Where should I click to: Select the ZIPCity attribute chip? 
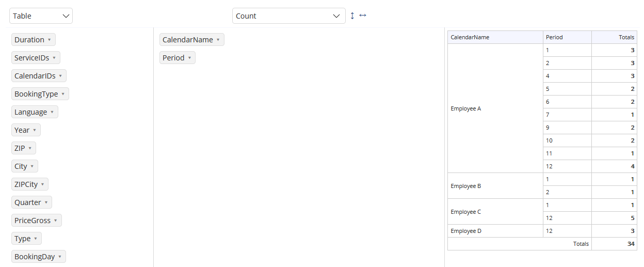coord(30,184)
